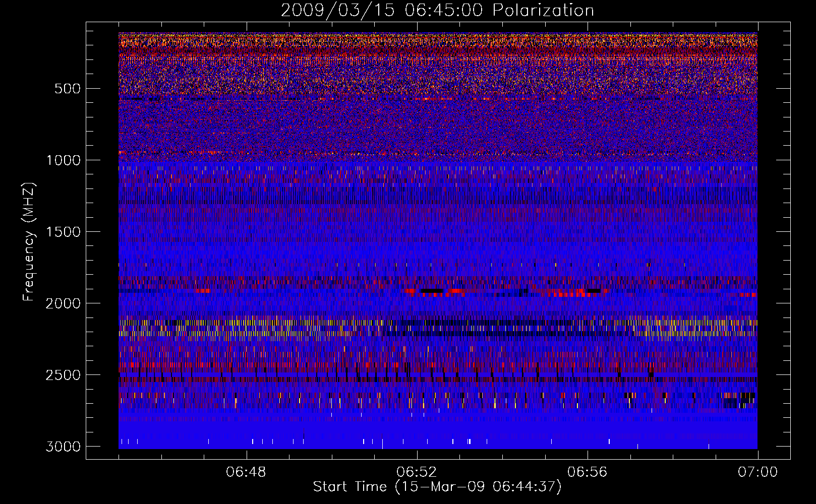This screenshot has height=504, width=816.
Task: Click the 06:52 time tick label
Action: (x=417, y=472)
